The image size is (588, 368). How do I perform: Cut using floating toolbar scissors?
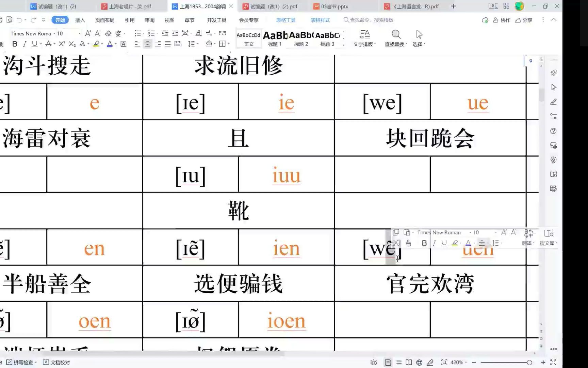click(396, 243)
